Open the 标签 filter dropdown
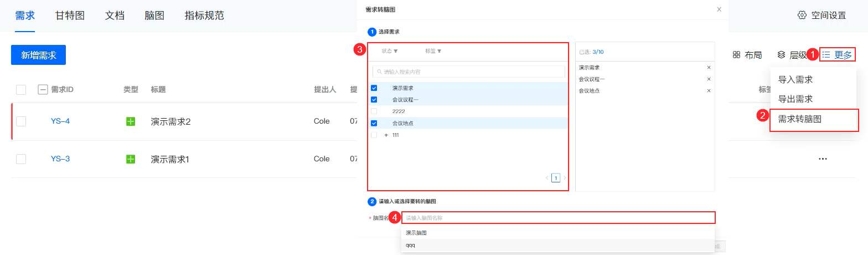This screenshot has height=255, width=868. click(x=433, y=51)
